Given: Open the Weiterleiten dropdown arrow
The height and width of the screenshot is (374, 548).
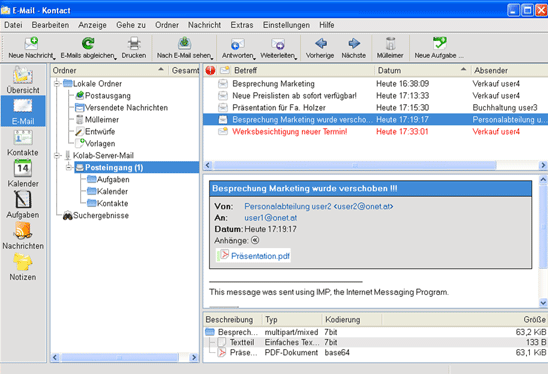Looking at the screenshot, I should 296,58.
